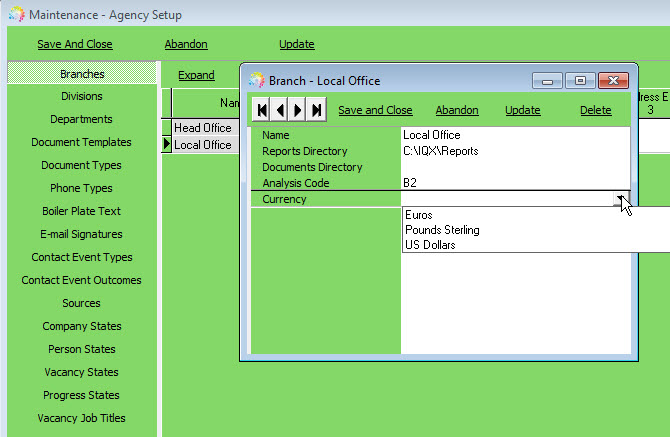Open the Divisions section

coord(82,96)
